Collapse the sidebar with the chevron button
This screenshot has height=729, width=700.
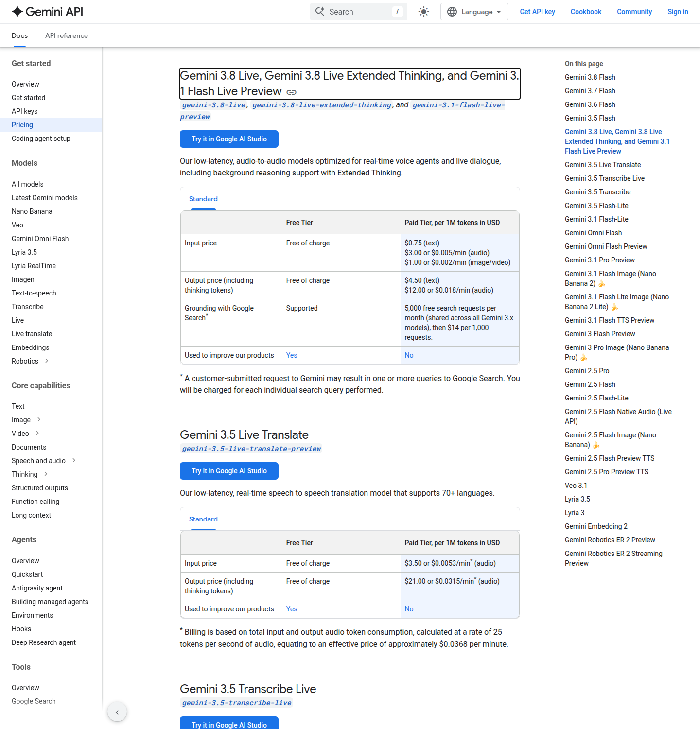click(117, 712)
